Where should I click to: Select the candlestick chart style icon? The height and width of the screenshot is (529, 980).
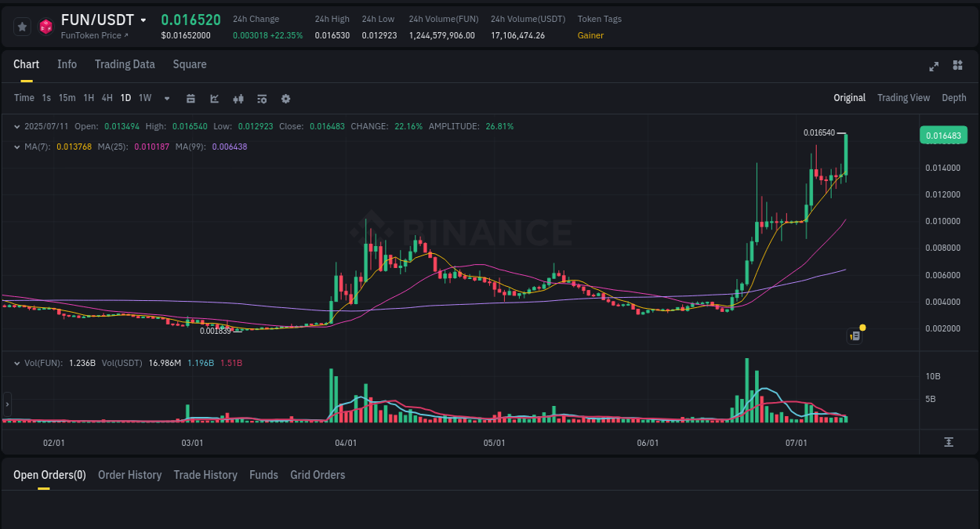click(x=238, y=98)
